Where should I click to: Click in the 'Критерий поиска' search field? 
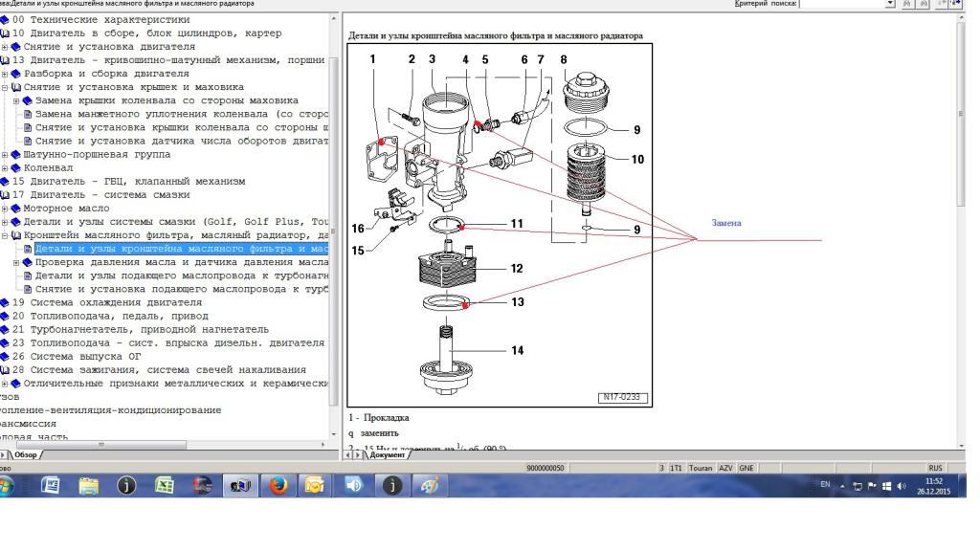pyautogui.click(x=843, y=4)
